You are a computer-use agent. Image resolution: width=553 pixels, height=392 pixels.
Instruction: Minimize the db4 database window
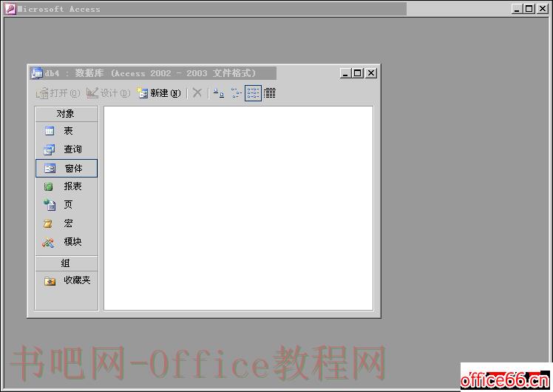pos(345,73)
